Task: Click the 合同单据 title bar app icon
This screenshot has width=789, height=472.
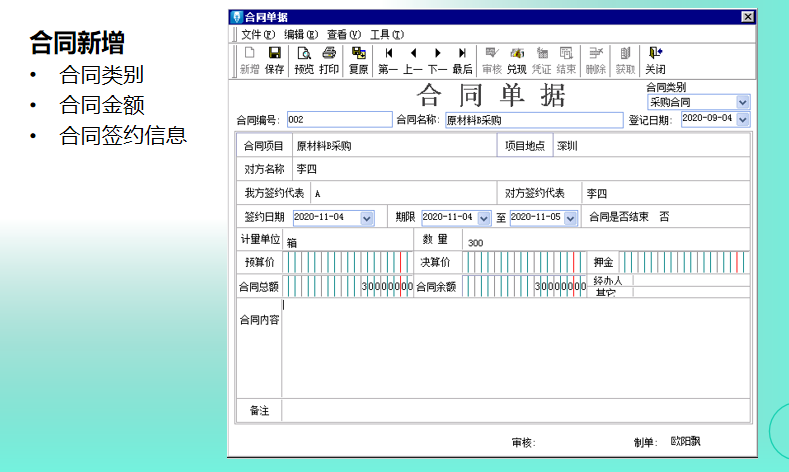Action: coord(236,17)
